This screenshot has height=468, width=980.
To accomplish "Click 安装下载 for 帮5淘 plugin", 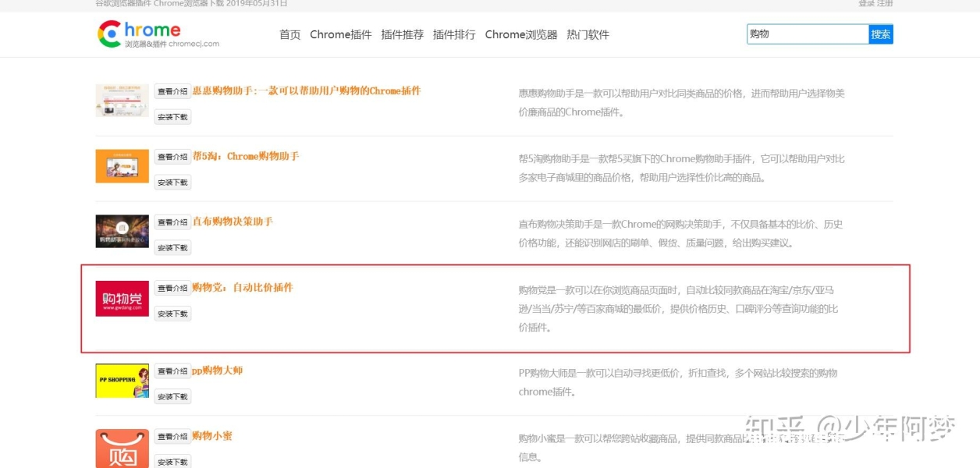I will [172, 183].
